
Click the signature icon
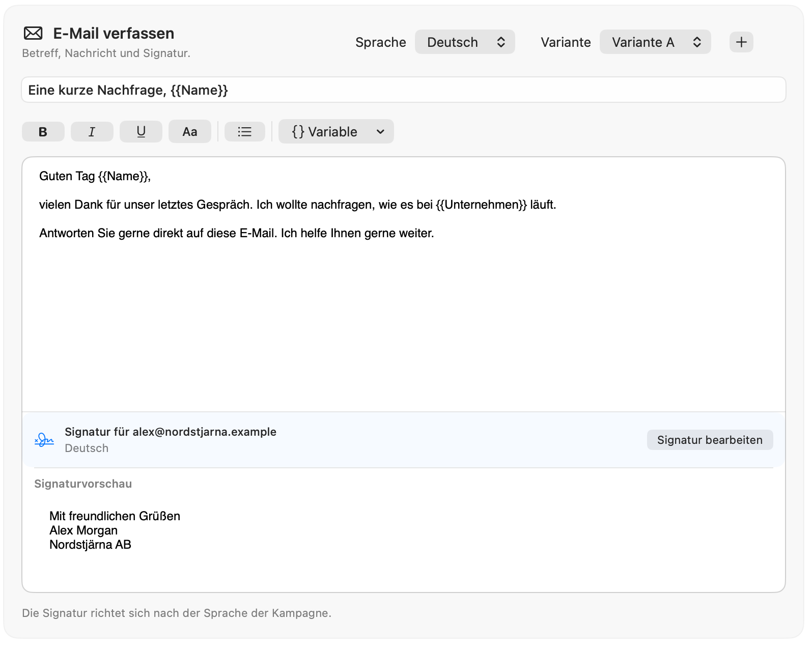(x=44, y=440)
